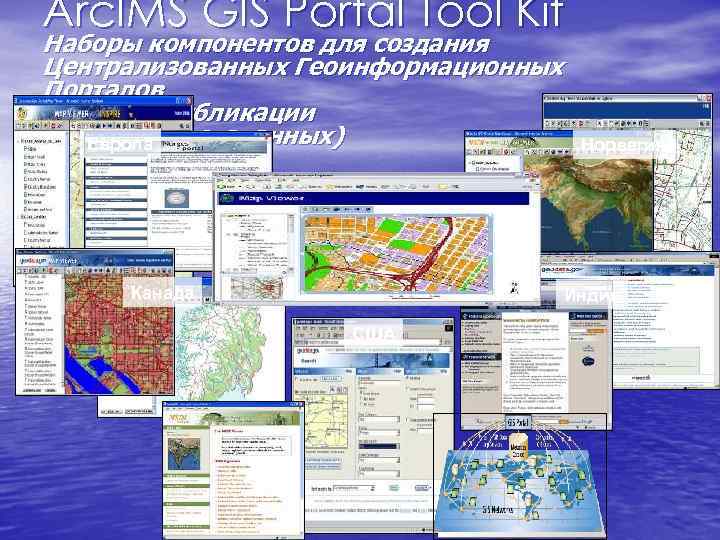720x540 pixels.
Task: Click the geodata.gov banner in the Индия window
Action: point(629,270)
